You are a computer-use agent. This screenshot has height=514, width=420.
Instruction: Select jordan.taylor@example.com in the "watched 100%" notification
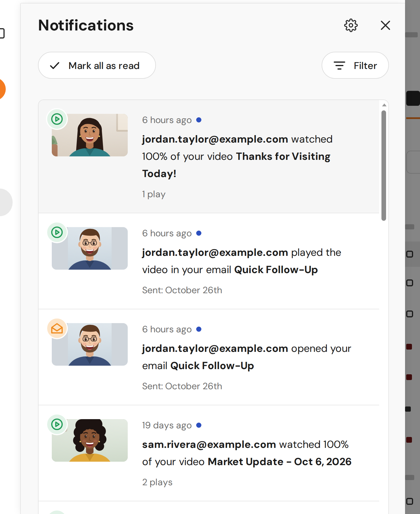pyautogui.click(x=215, y=139)
